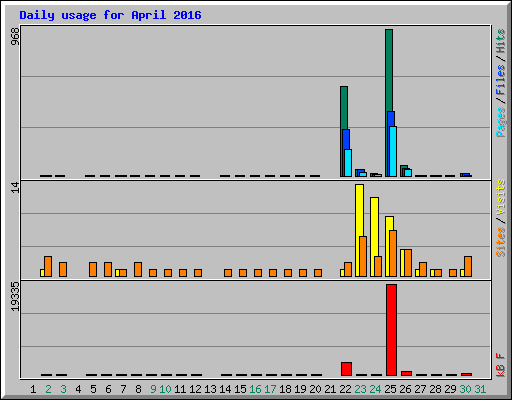Viewport: 512px width, 400px height.
Task: Click the yellow Visits legend label
Action: [501, 198]
